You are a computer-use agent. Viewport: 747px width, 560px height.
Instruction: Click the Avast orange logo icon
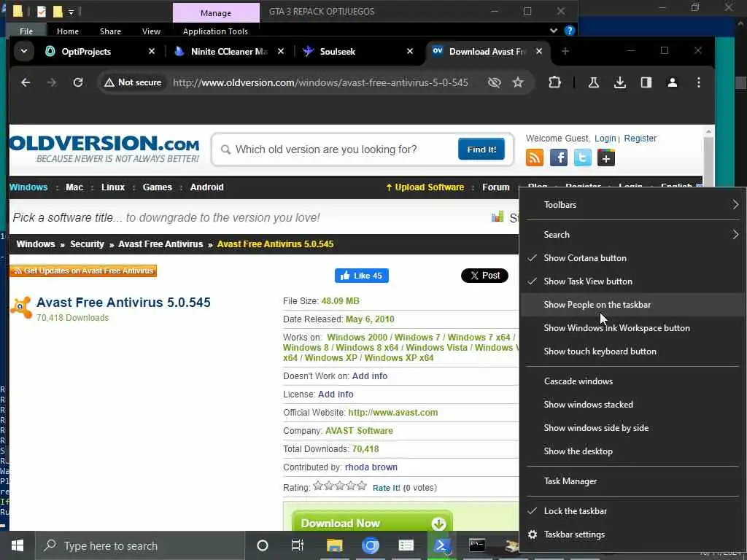(21, 308)
